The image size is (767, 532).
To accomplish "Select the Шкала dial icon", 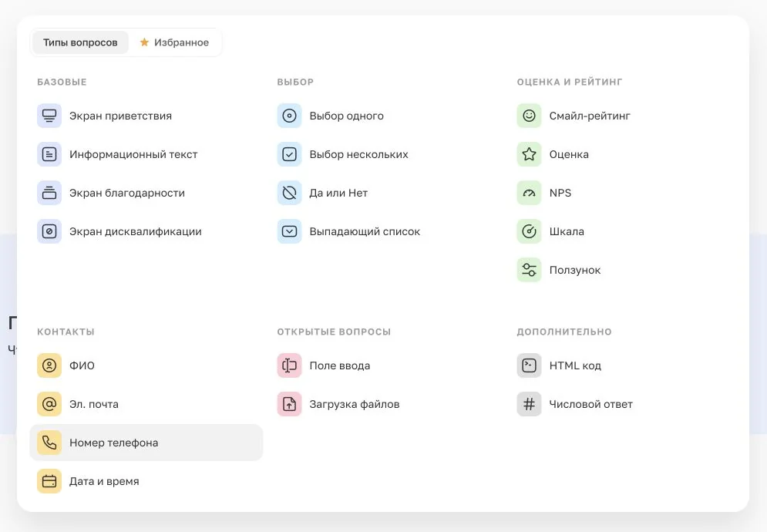I will [x=530, y=231].
